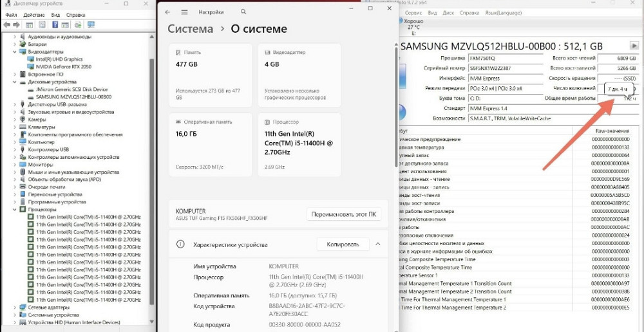Click the Интерфейс value NVM Express
This screenshot has width=644, height=332.
[505, 78]
